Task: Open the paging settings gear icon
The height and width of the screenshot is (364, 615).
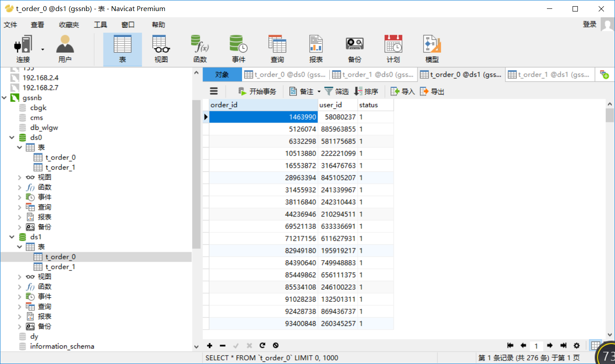Action: point(577,345)
